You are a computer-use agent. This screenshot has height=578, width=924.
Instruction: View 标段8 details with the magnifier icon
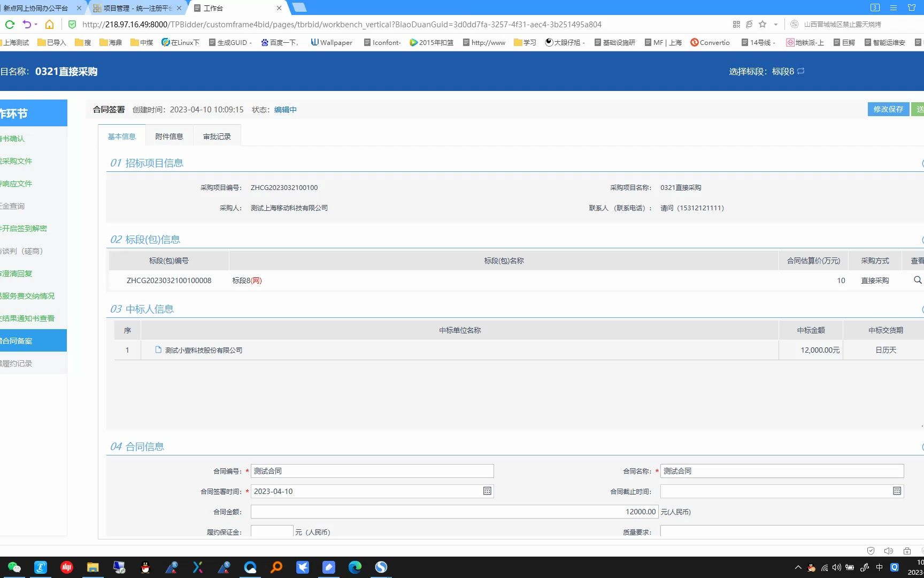(x=918, y=280)
